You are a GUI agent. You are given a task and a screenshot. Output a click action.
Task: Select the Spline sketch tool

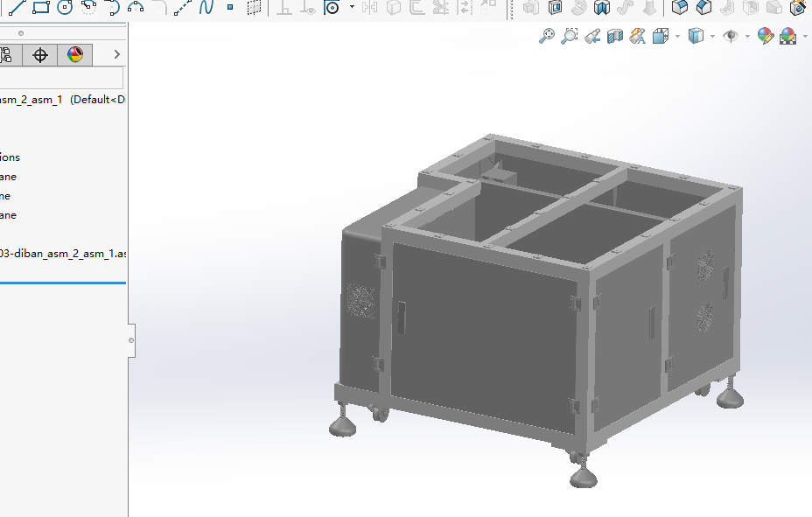coord(206,7)
